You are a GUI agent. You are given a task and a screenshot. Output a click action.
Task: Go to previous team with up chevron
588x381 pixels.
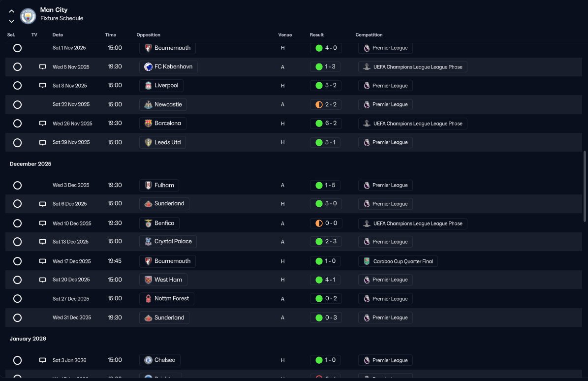pyautogui.click(x=12, y=11)
